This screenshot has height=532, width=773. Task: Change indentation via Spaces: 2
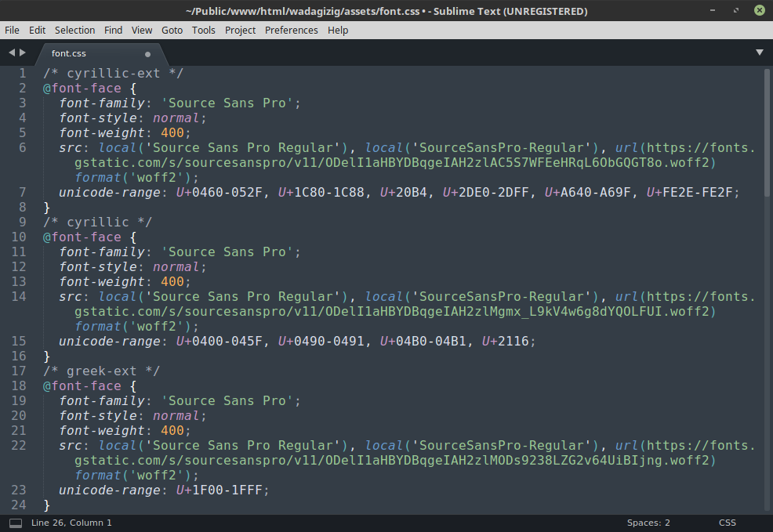point(648,523)
